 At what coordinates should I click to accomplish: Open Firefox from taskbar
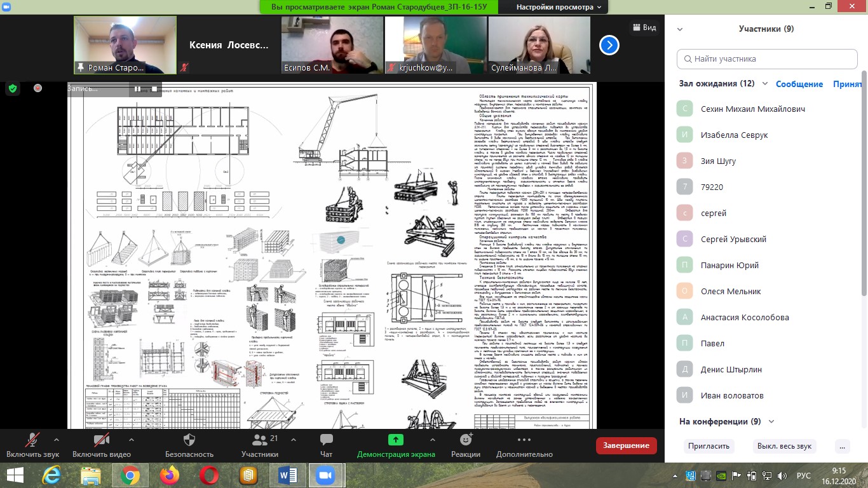170,475
